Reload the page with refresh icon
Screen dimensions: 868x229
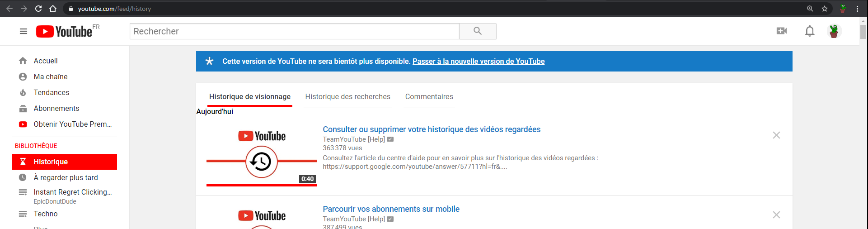coord(38,9)
